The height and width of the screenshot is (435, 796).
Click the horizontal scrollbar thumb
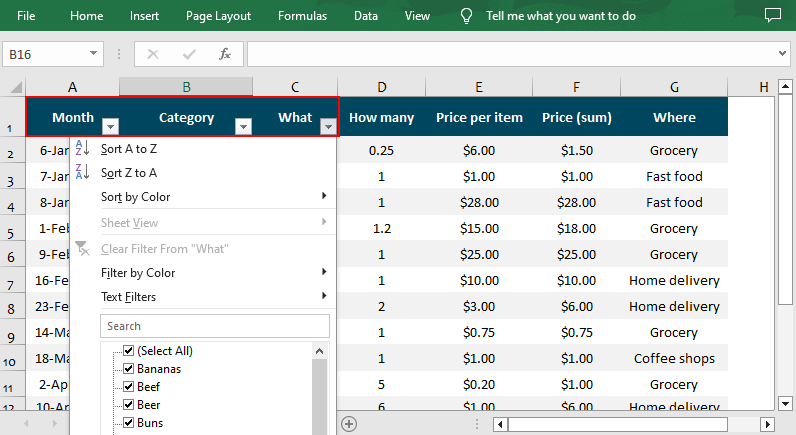(x=618, y=424)
